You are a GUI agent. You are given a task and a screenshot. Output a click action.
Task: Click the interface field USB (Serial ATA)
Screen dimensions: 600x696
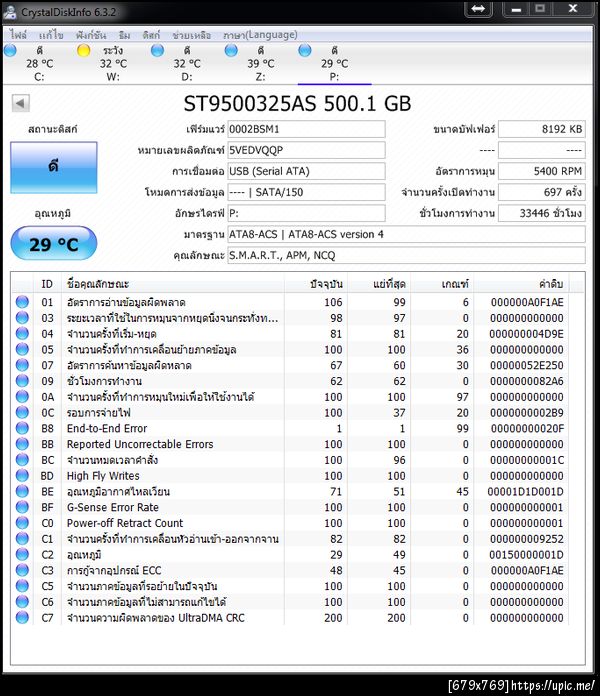pos(306,171)
